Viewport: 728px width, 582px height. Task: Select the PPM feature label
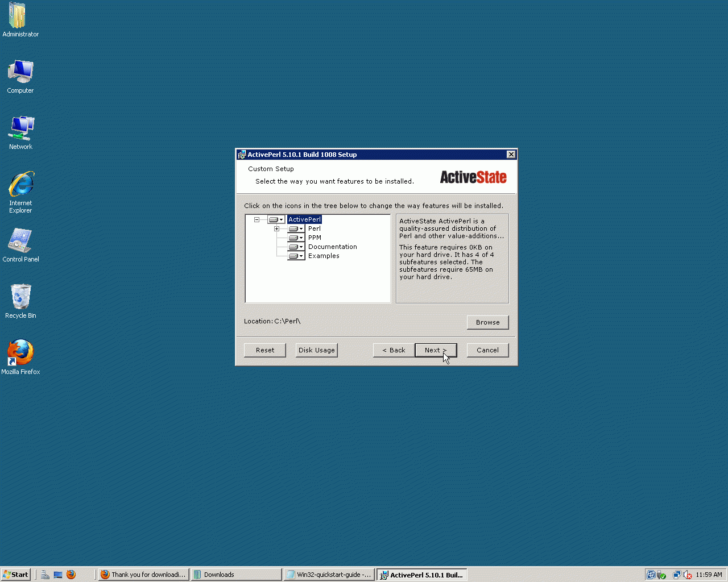pyautogui.click(x=315, y=238)
